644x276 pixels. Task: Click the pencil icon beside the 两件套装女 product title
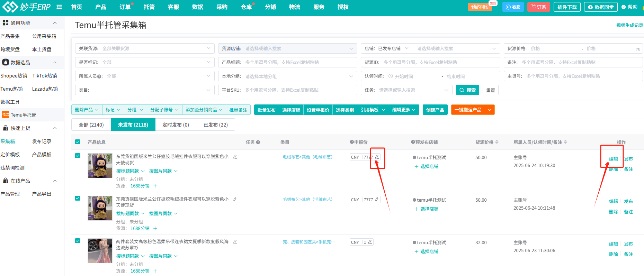[235, 242]
